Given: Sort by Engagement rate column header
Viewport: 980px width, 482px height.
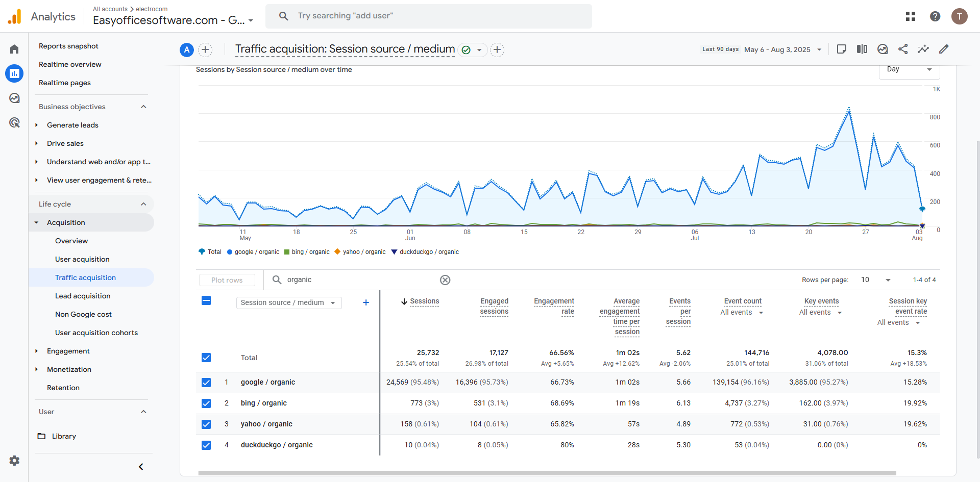Looking at the screenshot, I should [554, 306].
